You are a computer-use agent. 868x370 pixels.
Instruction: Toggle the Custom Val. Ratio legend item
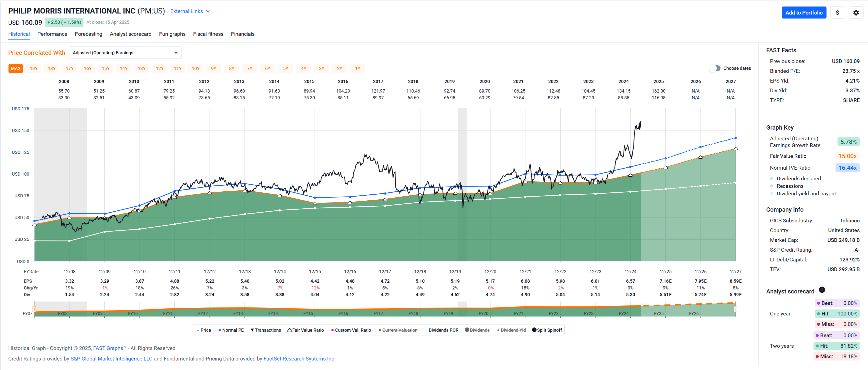tap(351, 330)
